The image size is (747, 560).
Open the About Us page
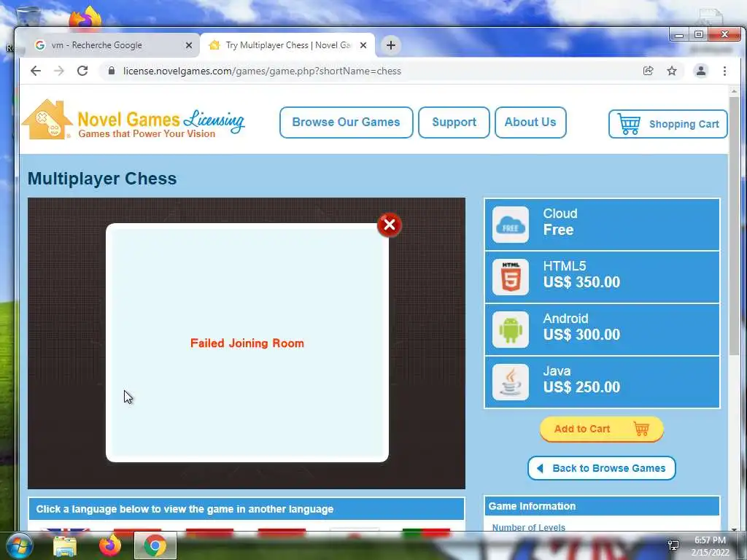530,122
